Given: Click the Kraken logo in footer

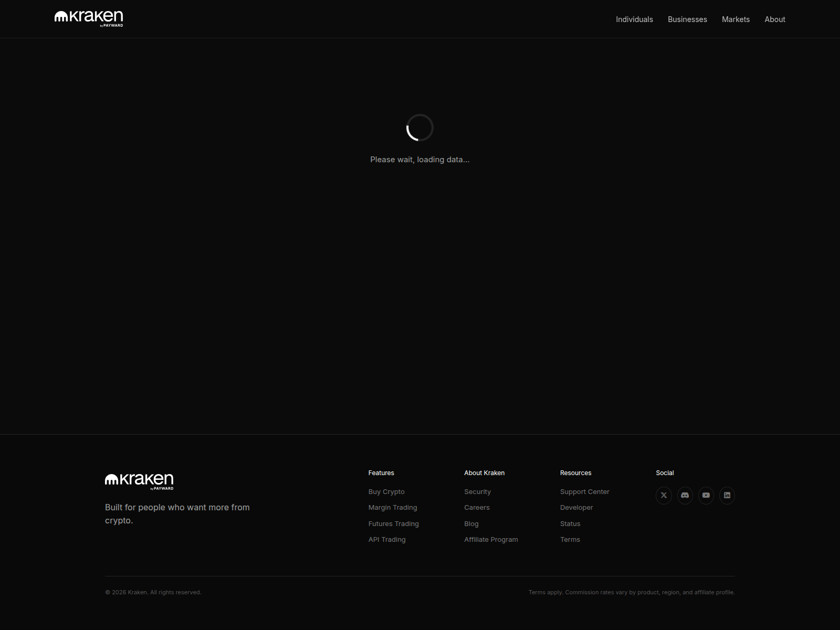Looking at the screenshot, I should 139,481.
